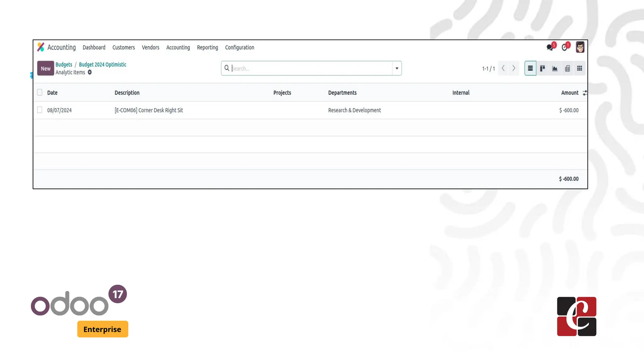Click the Analytic Items gear icon
This screenshot has height=362, width=644.
[90, 72]
